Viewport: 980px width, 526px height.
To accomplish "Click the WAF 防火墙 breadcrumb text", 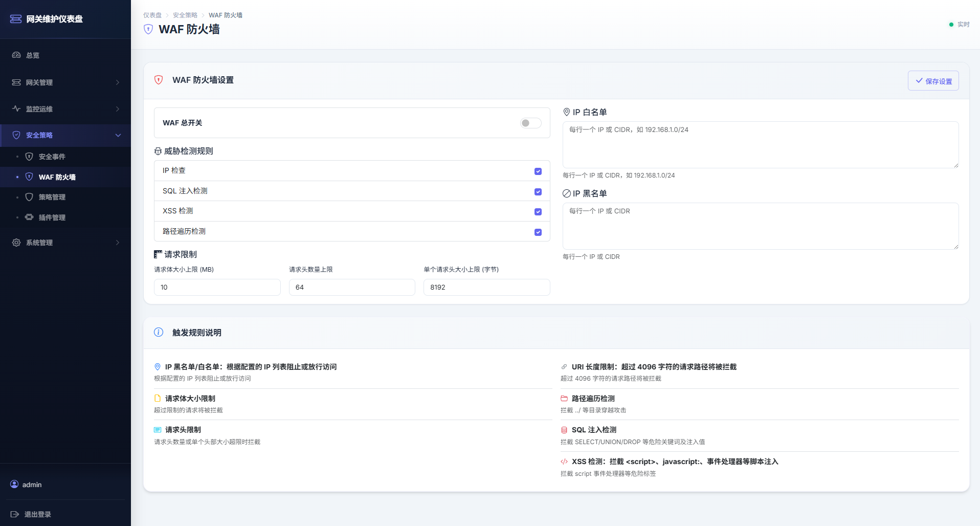I will 226,15.
